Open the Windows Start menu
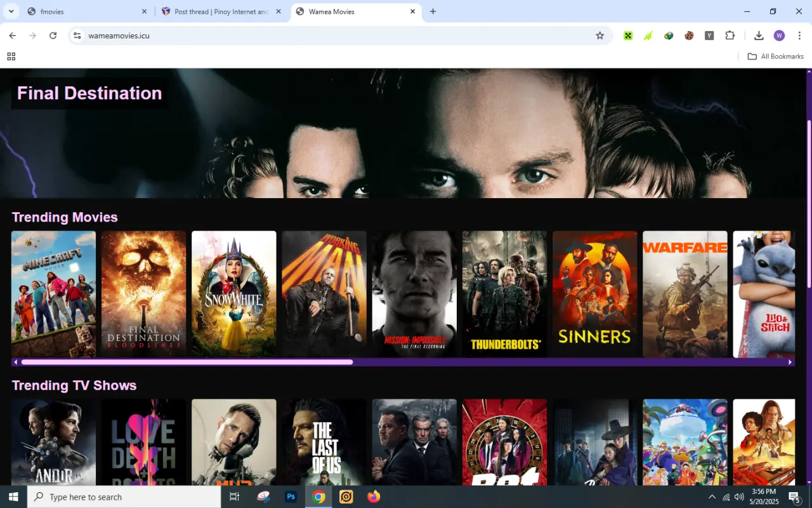 [13, 497]
